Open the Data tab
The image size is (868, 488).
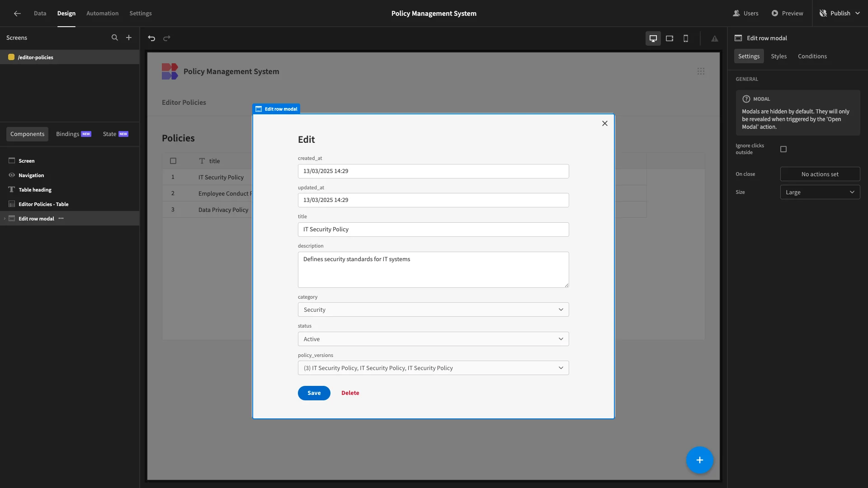tap(40, 14)
